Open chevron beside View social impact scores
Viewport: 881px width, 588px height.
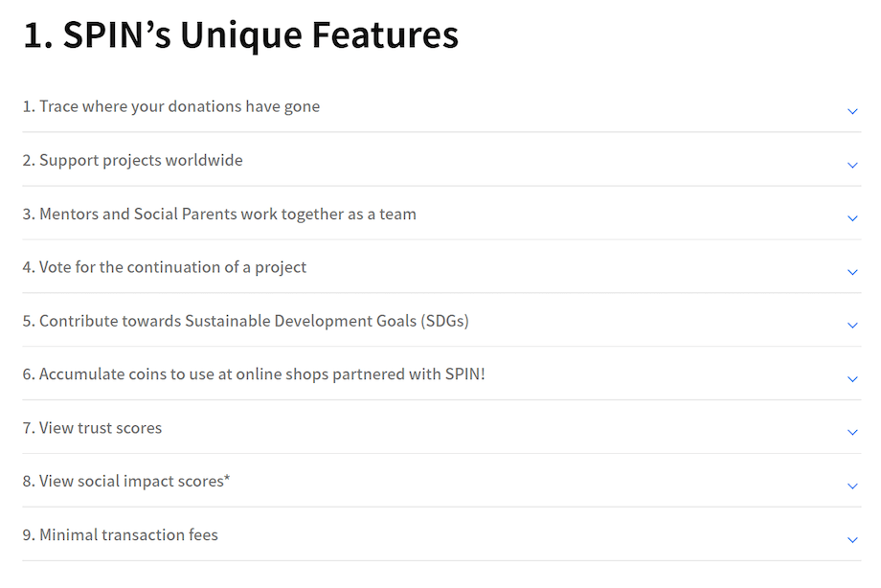(x=852, y=486)
